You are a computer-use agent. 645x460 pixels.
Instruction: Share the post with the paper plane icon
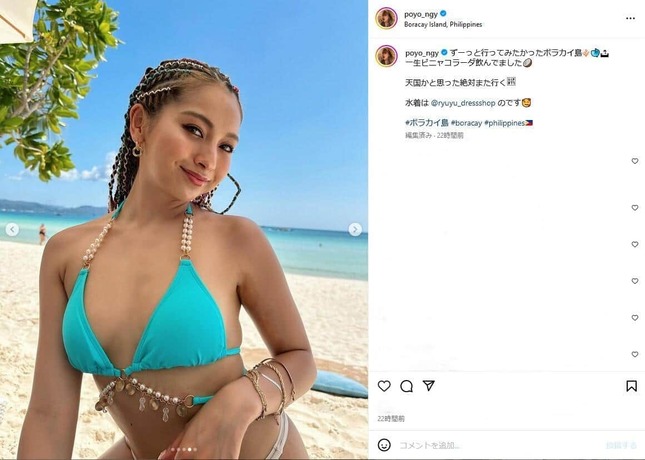pyautogui.click(x=429, y=386)
